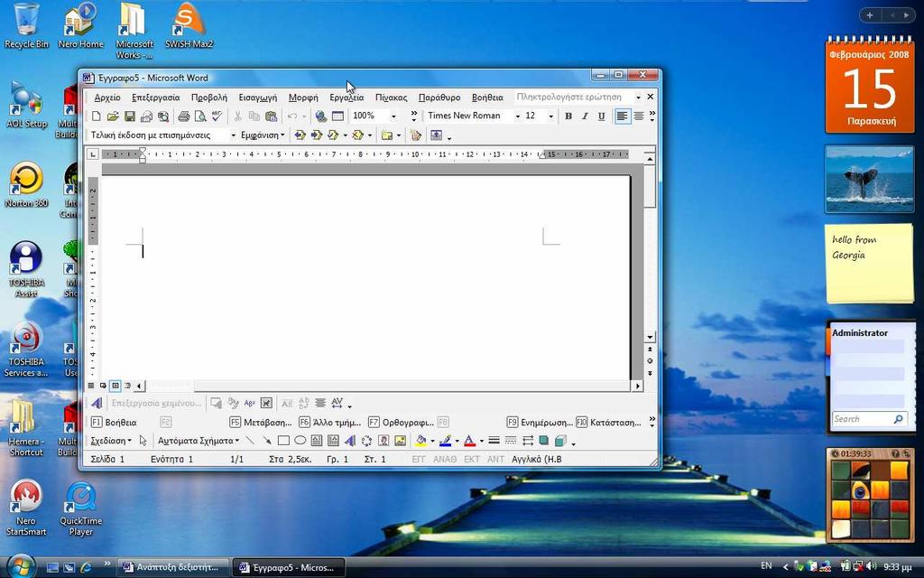Click F1 Βοήθεια function key button
The image size is (924, 578).
[x=114, y=423]
